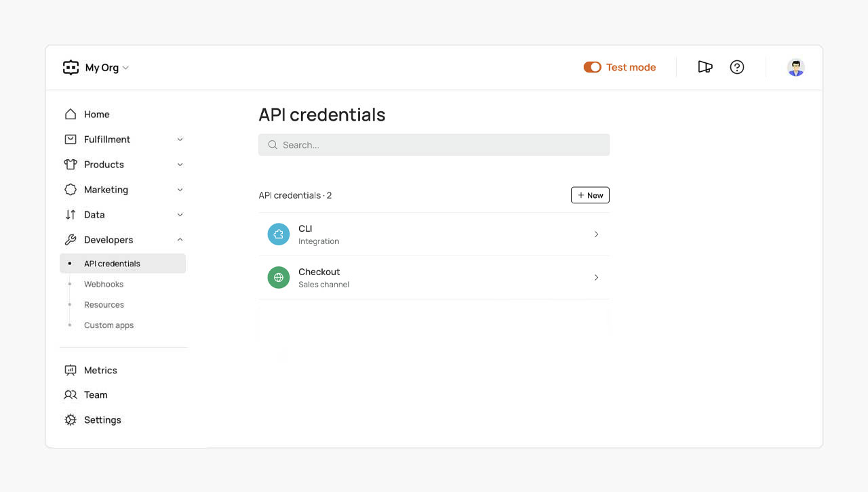Select Custom apps in sidebar

coord(108,325)
